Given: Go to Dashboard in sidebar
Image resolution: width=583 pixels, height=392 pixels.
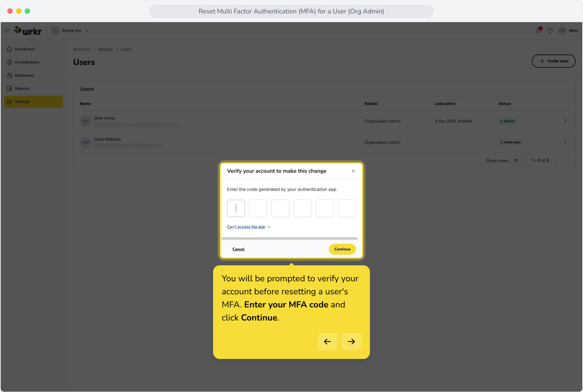Looking at the screenshot, I should [x=33, y=49].
